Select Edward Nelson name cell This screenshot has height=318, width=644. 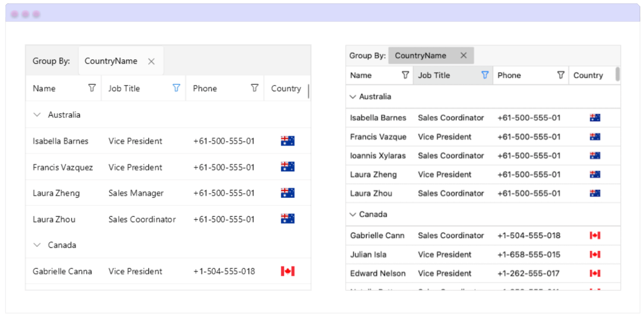[x=378, y=273]
